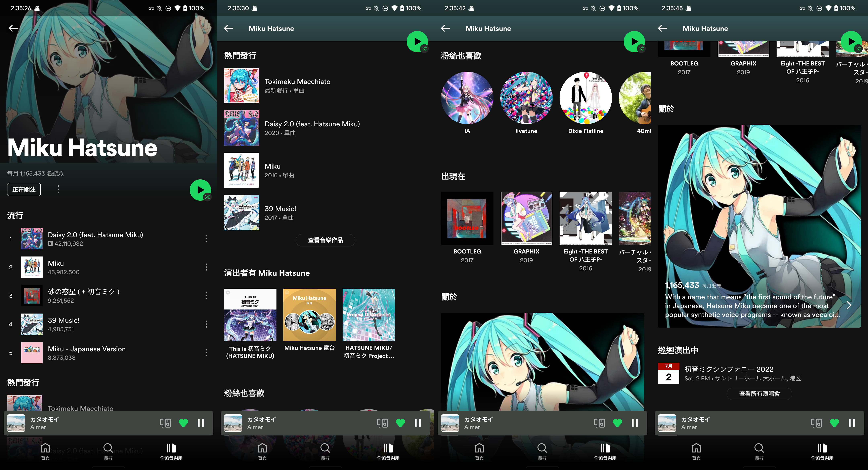Start shuffle play on the 2:35:26 screen
This screenshot has width=868, height=470.
click(x=200, y=190)
